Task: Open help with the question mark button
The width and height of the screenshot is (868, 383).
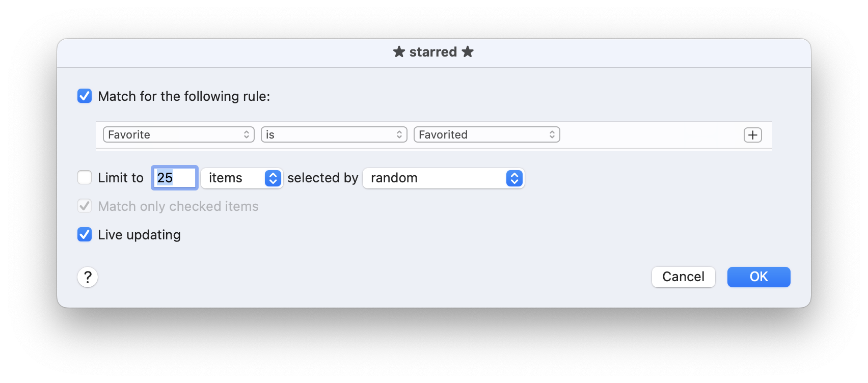Action: click(88, 277)
